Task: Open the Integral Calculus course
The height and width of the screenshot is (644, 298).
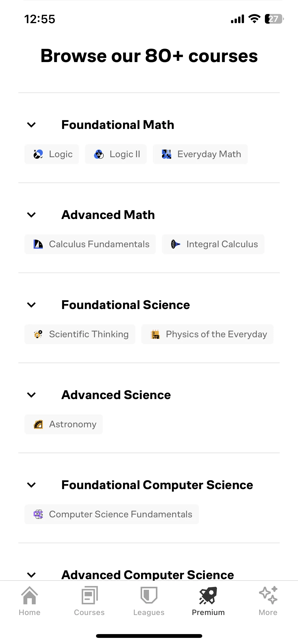Action: tap(213, 244)
